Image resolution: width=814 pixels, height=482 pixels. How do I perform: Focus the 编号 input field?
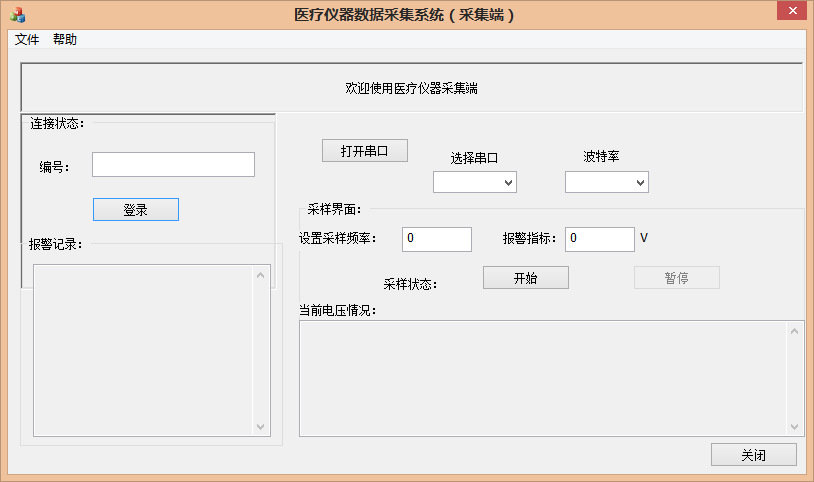[x=173, y=165]
